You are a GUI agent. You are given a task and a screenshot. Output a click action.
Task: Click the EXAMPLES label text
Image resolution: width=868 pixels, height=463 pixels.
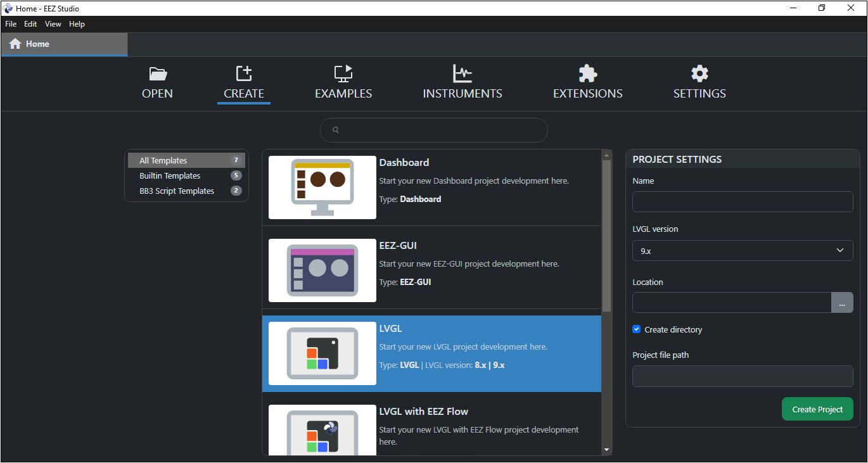(343, 93)
